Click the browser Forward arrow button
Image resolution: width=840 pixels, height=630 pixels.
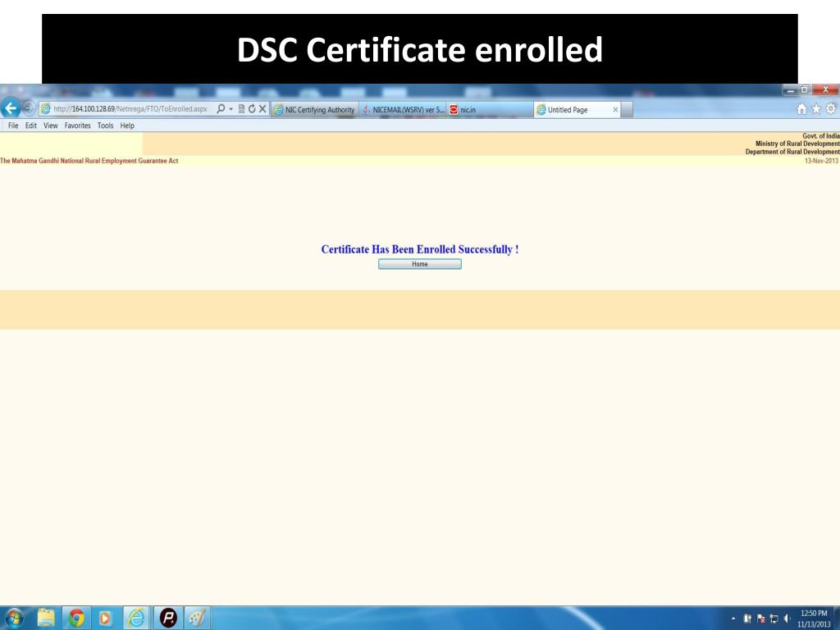coord(29,109)
